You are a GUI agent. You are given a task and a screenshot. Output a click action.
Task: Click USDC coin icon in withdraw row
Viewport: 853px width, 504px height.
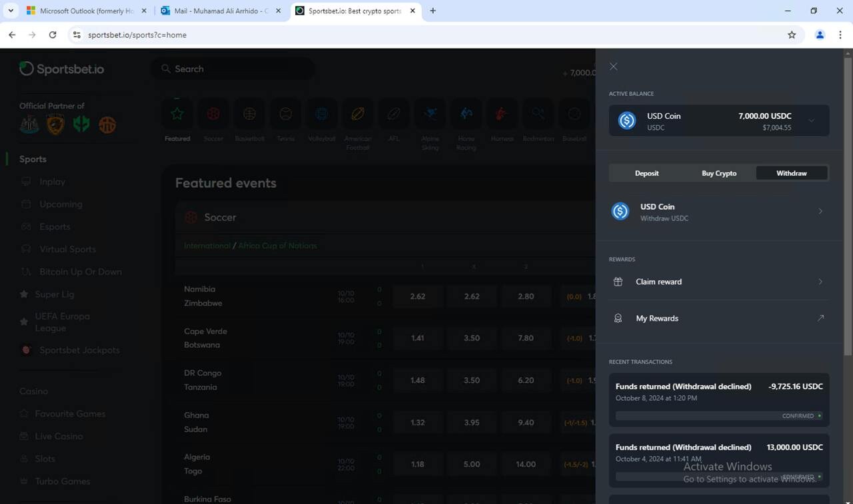point(620,211)
